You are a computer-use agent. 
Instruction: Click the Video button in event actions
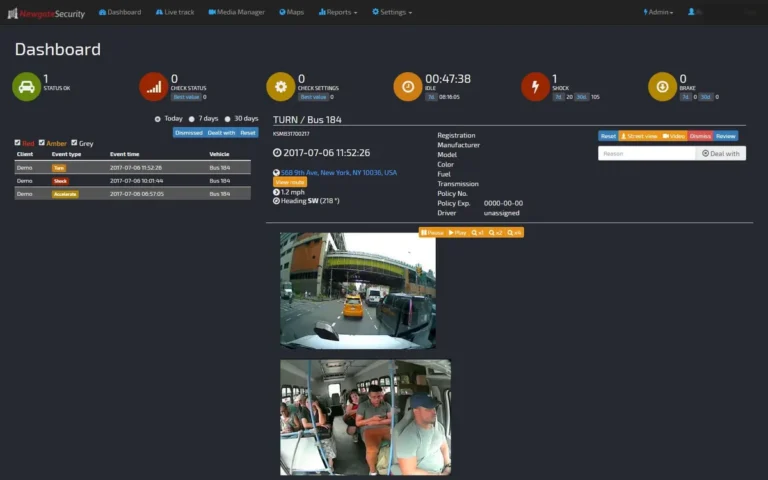tap(674, 136)
